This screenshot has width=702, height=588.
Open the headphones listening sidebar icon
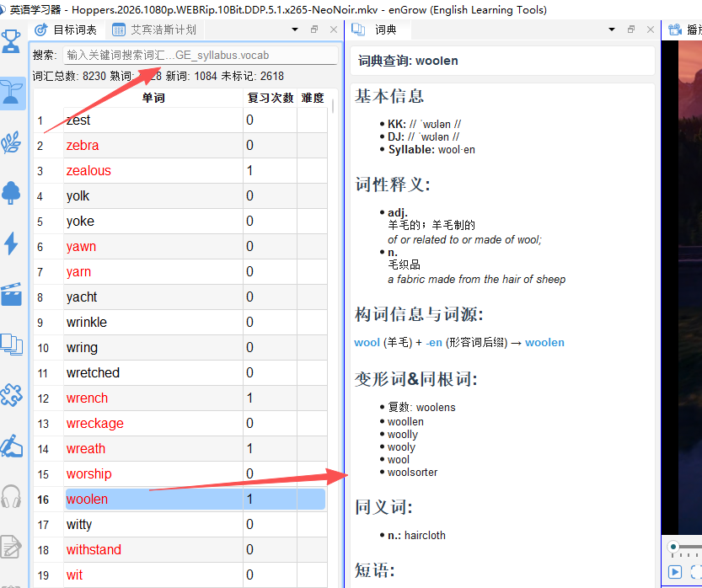tap(11, 497)
